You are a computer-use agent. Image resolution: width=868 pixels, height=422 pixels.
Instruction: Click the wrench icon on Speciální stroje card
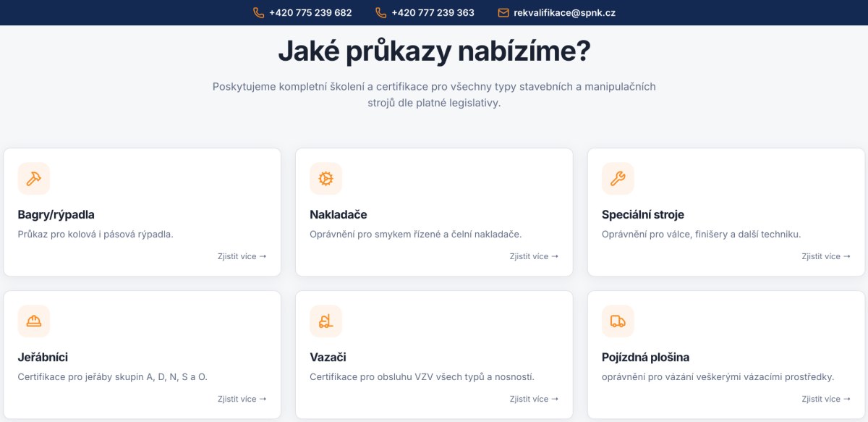pyautogui.click(x=618, y=179)
